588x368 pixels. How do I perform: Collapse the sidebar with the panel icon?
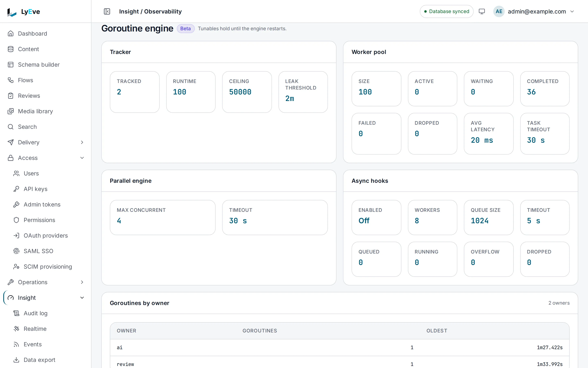[x=107, y=11]
